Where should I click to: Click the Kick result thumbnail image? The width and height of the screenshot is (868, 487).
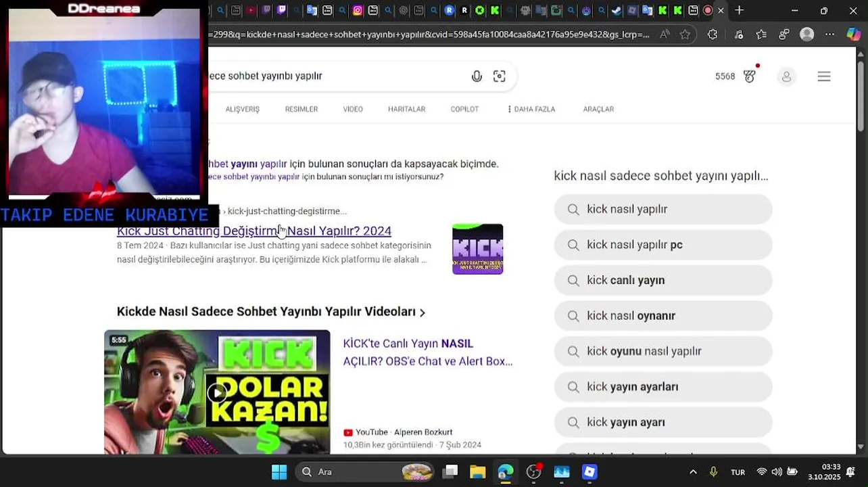point(477,249)
